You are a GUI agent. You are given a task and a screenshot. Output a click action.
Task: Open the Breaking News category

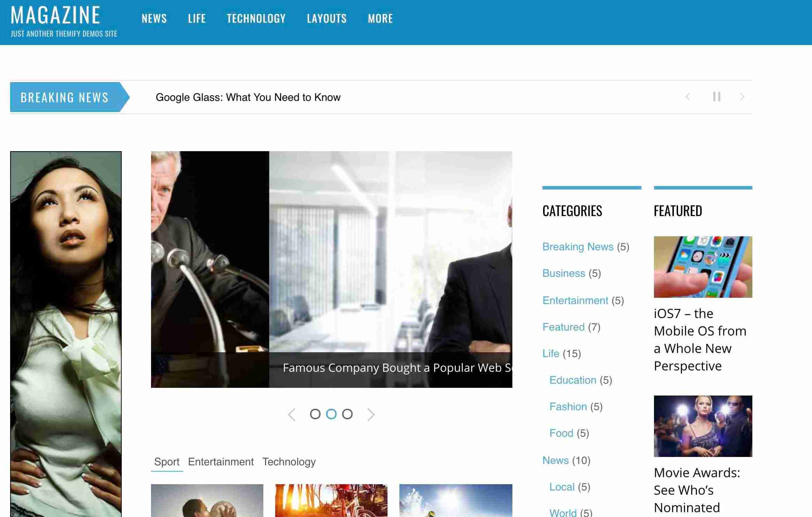[578, 246]
